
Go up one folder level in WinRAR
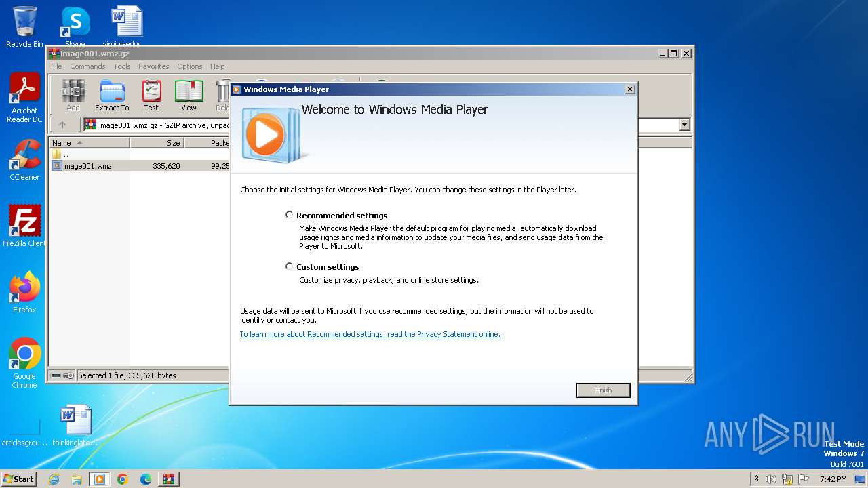coord(62,125)
